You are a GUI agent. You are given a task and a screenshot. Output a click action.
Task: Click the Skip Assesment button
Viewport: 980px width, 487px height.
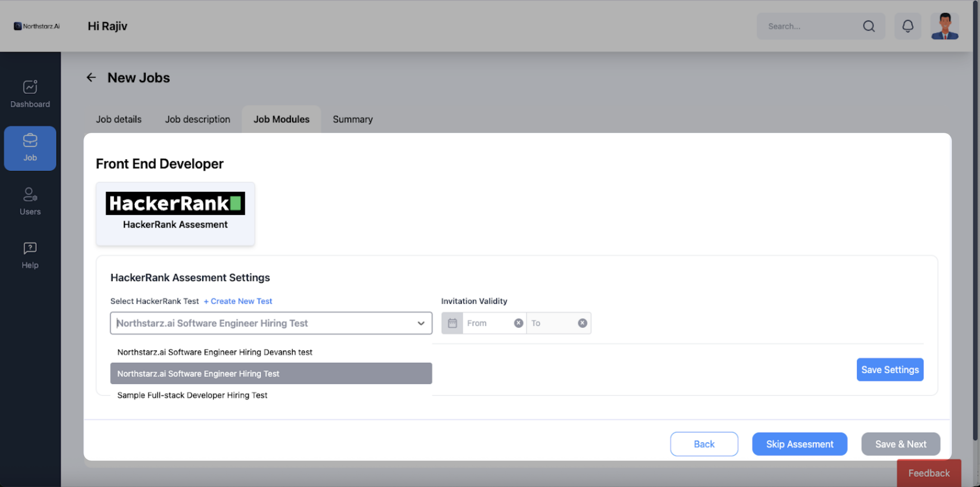[799, 444]
